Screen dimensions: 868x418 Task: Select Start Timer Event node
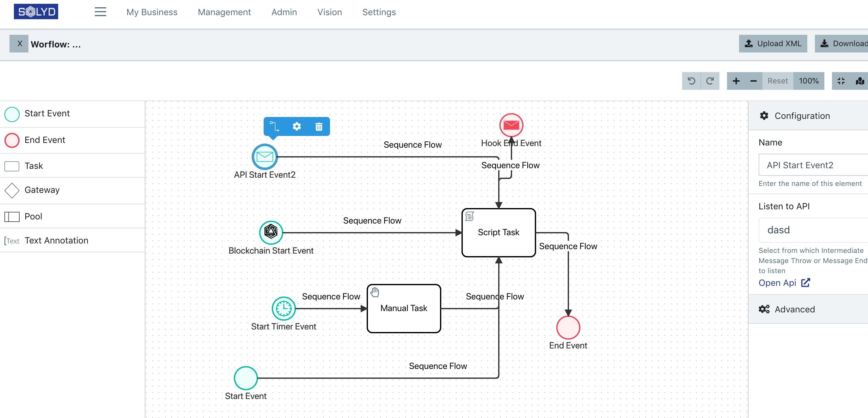(284, 308)
